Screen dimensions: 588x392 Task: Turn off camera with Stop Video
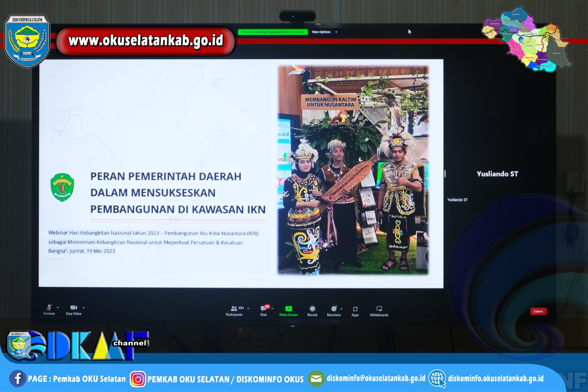[x=73, y=308]
